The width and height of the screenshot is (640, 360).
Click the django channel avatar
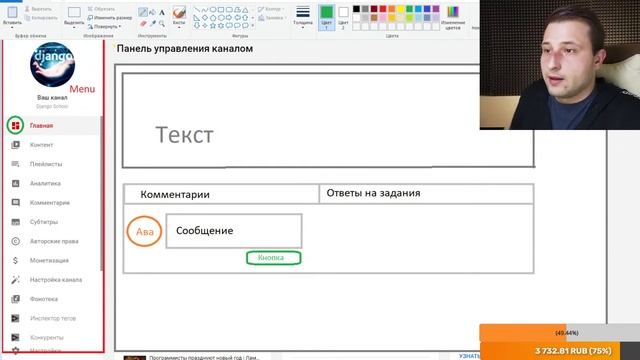[52, 64]
